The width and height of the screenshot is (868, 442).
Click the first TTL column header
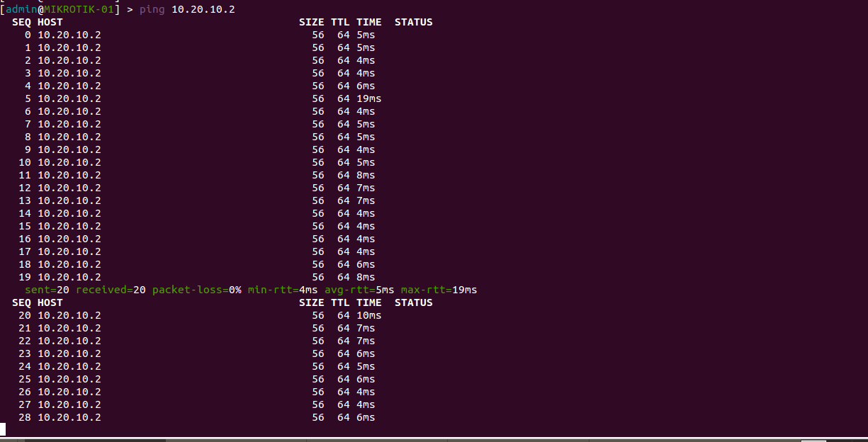pyautogui.click(x=340, y=22)
